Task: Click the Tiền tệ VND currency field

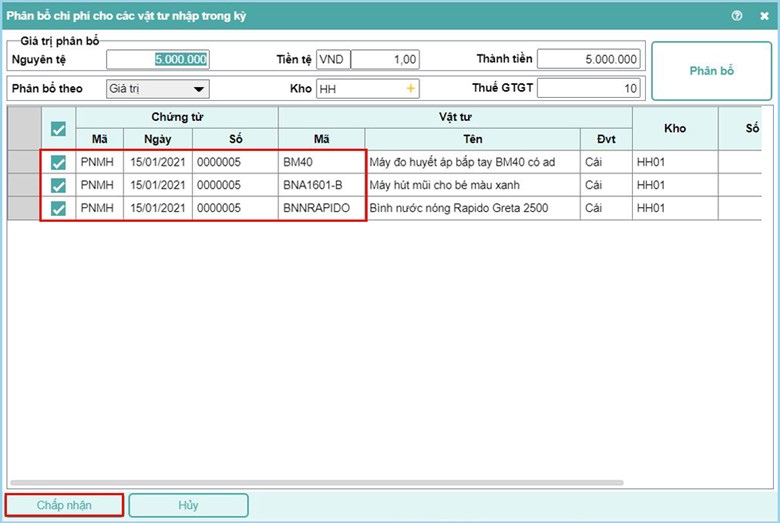Action: tap(332, 60)
